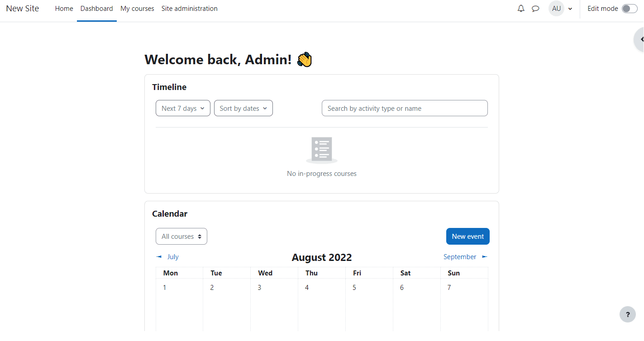The height and width of the screenshot is (341, 644).
Task: Open the Sort by dates dropdown
Action: [243, 109]
